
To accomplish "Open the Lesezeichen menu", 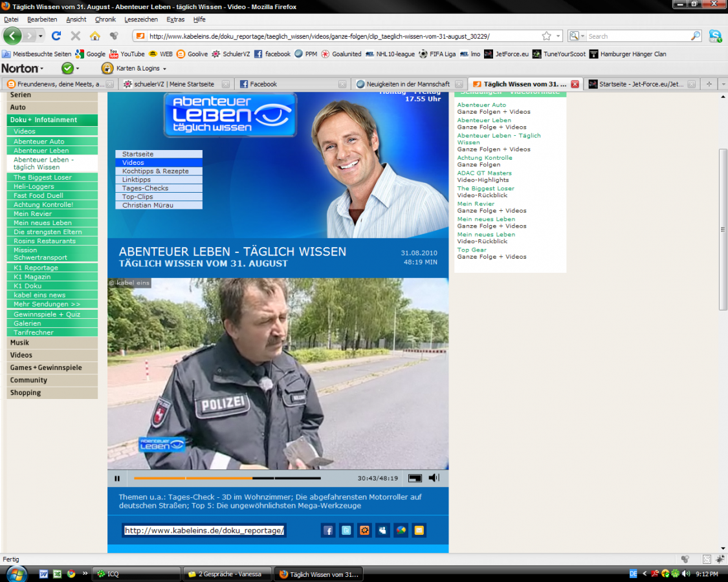I will 141,19.
